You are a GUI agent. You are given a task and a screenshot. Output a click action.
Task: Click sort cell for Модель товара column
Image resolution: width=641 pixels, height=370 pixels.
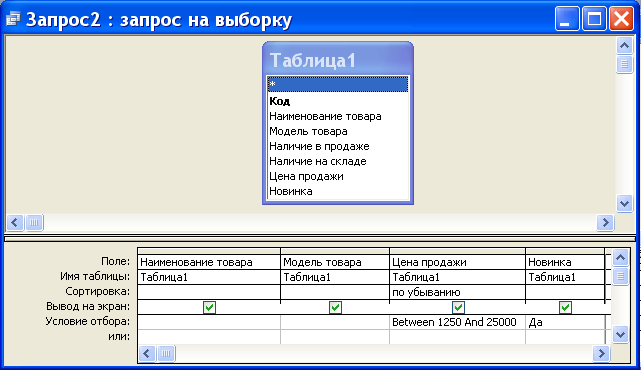(x=335, y=292)
